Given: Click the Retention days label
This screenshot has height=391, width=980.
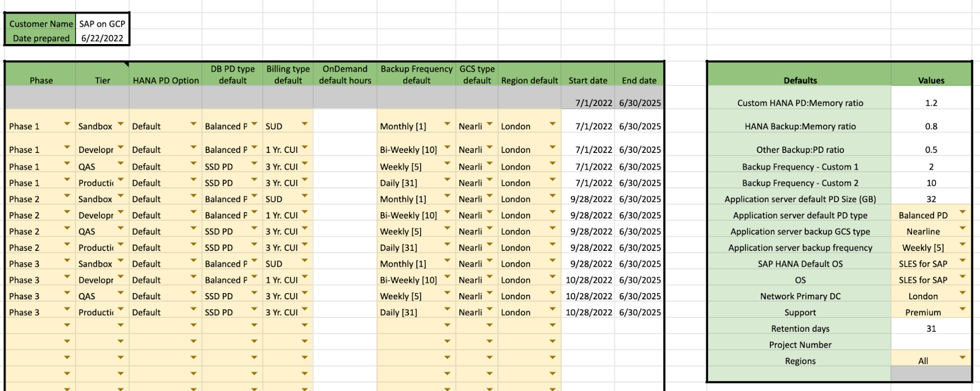Looking at the screenshot, I should [800, 329].
